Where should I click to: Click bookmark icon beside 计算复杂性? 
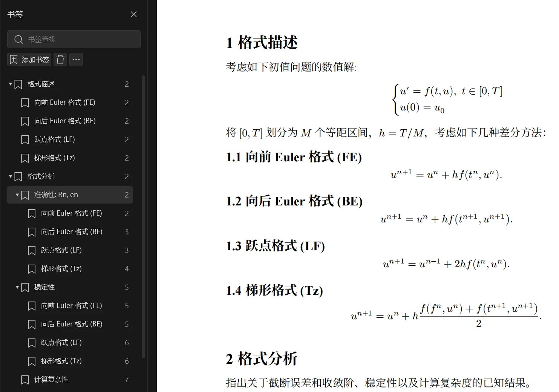25,380
